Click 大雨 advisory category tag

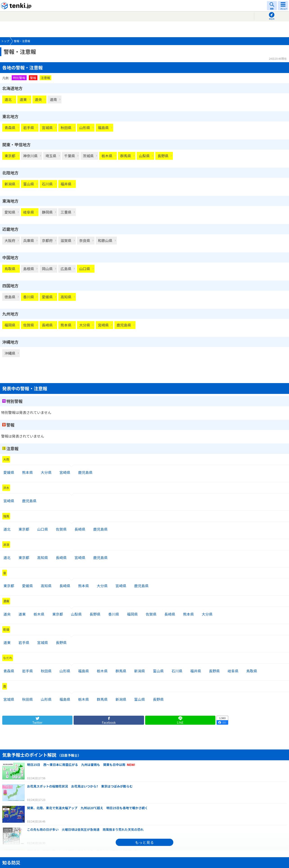(x=6, y=460)
